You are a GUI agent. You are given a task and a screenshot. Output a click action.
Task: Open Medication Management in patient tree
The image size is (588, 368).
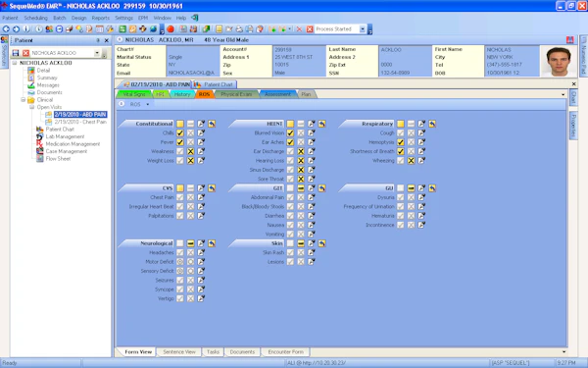click(73, 144)
